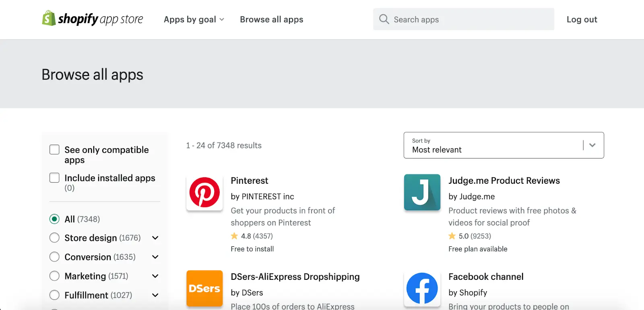644x310 pixels.
Task: Click the 'Browse all apps' page heading
Action: 93,75
